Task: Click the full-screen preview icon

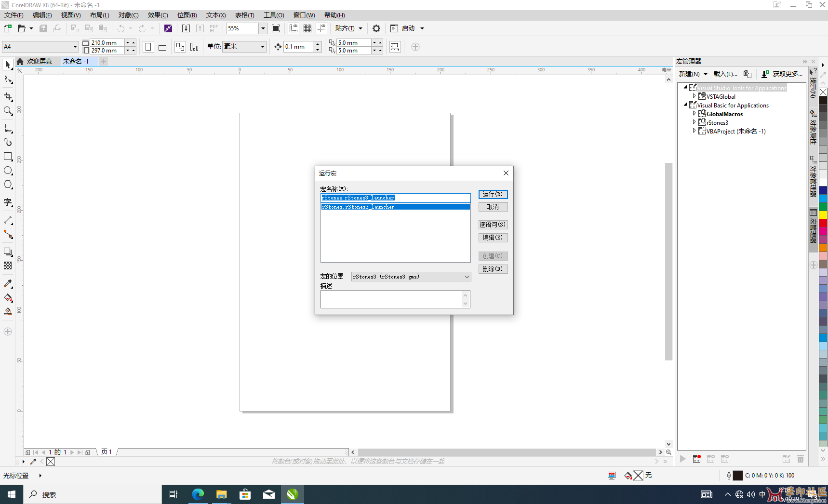Action: pos(276,28)
